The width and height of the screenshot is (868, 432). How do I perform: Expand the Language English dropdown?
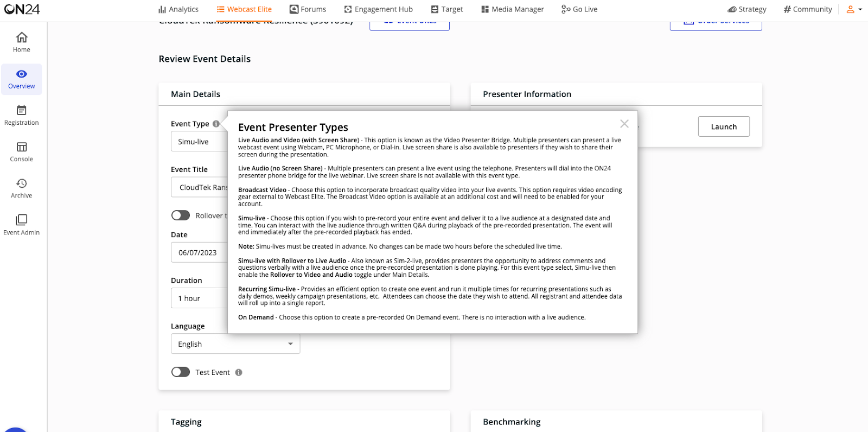point(235,344)
